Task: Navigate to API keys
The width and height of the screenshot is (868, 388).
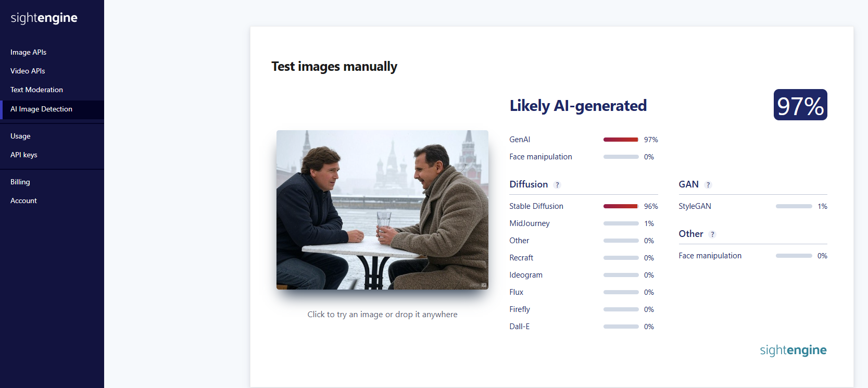Action: (x=23, y=155)
